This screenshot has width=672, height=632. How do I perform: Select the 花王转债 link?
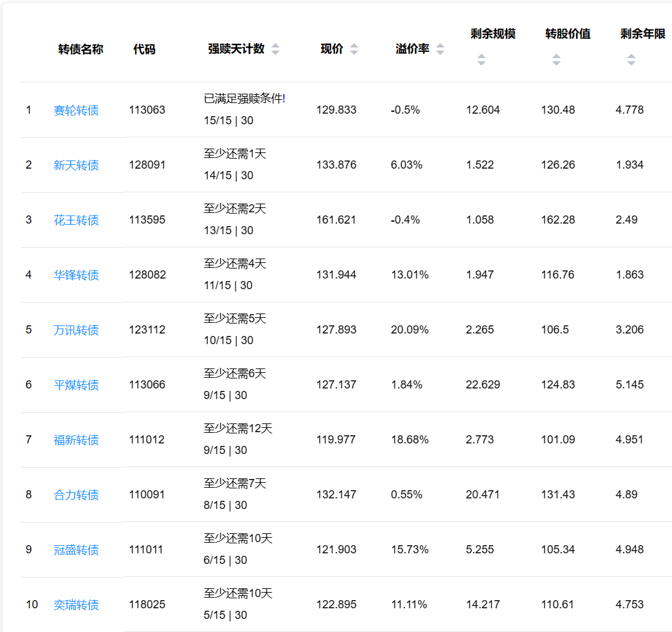(x=76, y=220)
